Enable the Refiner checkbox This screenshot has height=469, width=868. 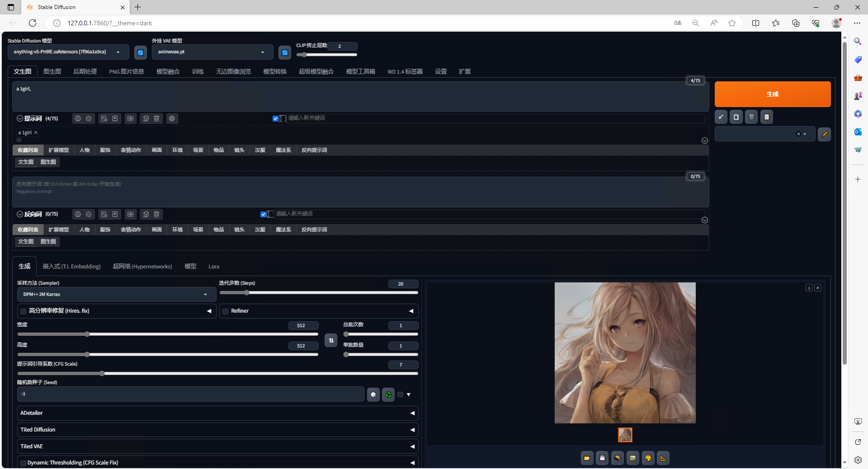point(225,311)
